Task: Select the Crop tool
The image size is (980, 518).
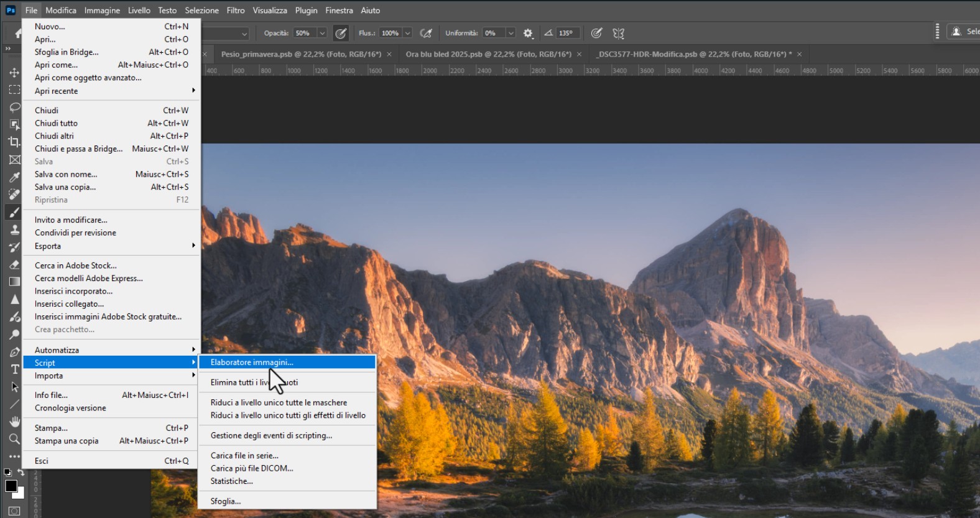Action: point(14,142)
